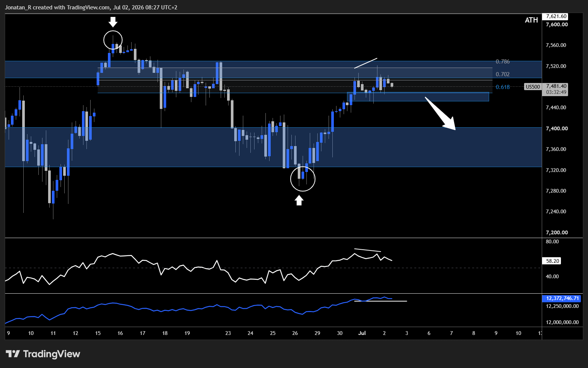588x368 pixels.
Task: Select the 0.786 Fibonacci level label
Action: [503, 62]
